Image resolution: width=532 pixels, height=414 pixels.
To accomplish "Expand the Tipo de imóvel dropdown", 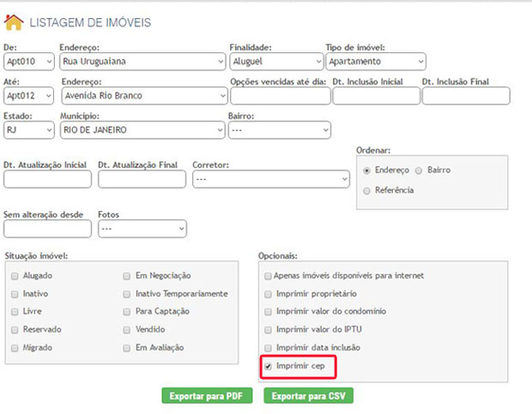I will pyautogui.click(x=376, y=62).
